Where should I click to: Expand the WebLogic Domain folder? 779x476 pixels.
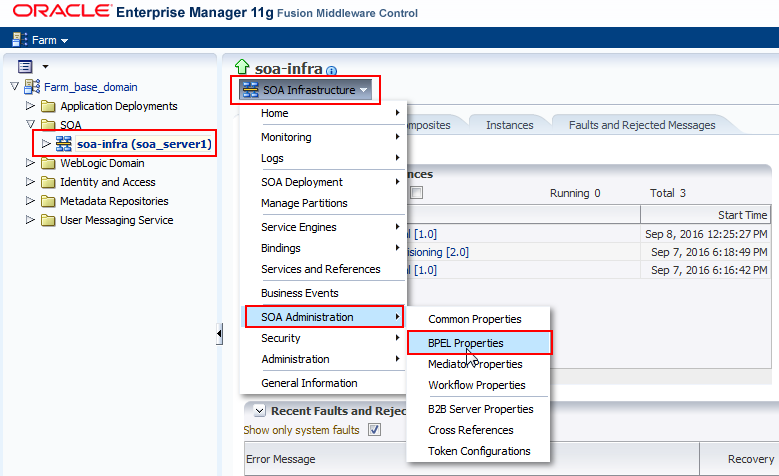(30, 162)
